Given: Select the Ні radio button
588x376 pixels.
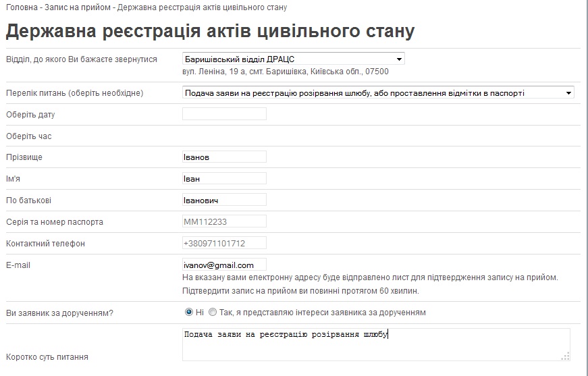Looking at the screenshot, I should click(x=188, y=312).
